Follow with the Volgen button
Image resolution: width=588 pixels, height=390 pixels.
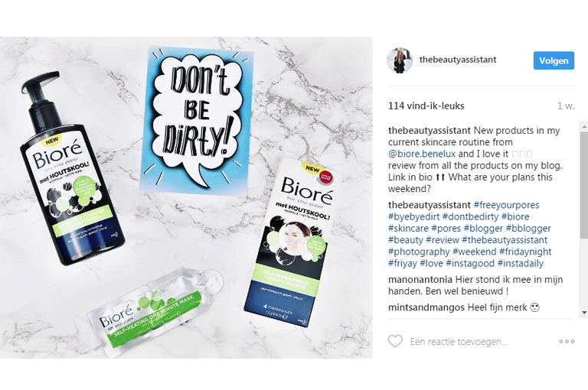pos(554,60)
